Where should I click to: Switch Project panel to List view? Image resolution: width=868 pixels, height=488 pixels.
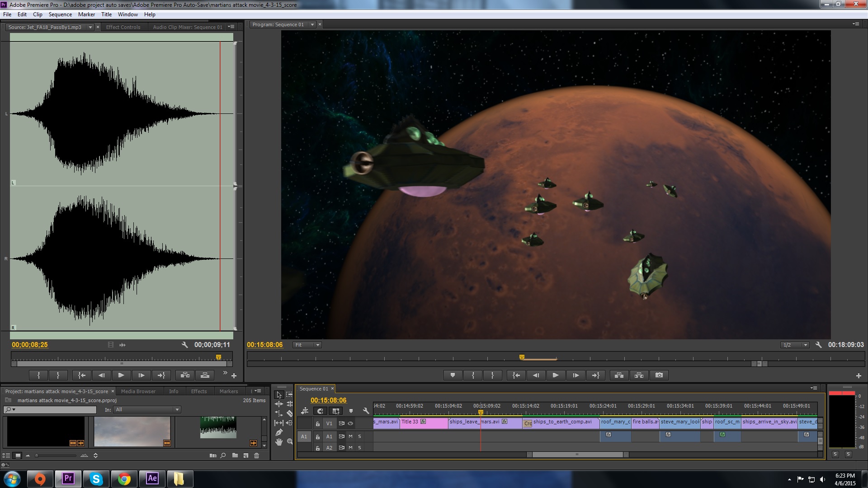coord(6,455)
